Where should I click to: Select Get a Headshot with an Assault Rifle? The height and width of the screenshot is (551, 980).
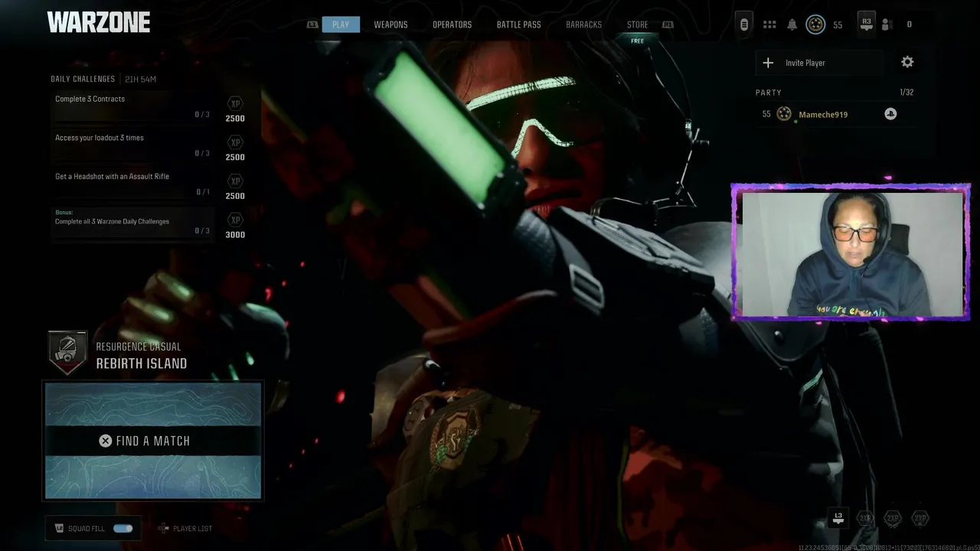pos(132,184)
